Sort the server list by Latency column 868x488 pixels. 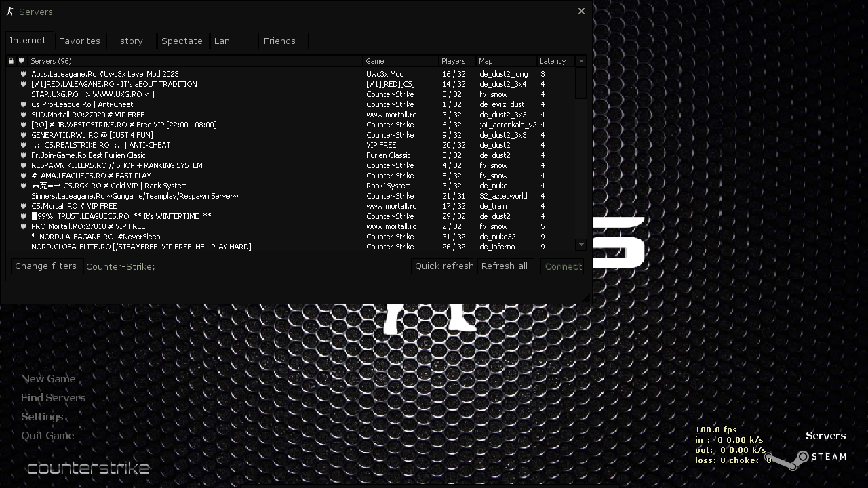(553, 61)
